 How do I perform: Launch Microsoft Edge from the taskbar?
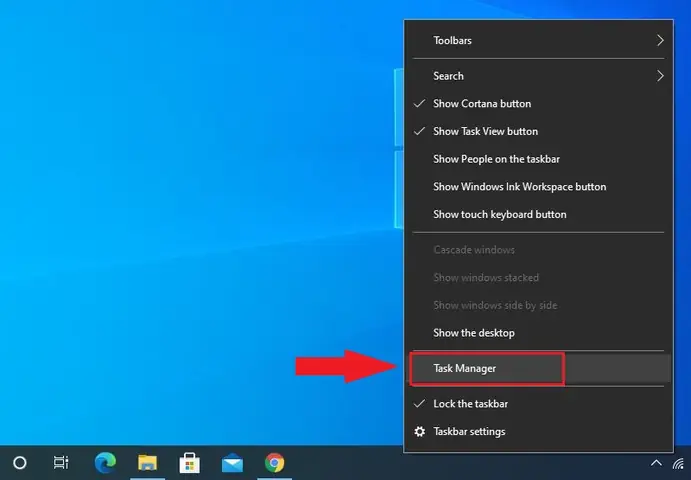click(x=105, y=463)
